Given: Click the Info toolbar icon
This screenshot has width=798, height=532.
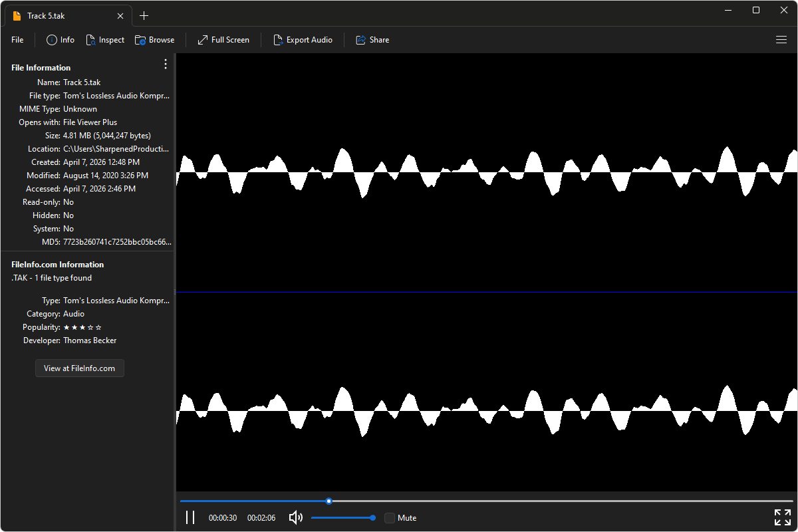Looking at the screenshot, I should pos(52,40).
